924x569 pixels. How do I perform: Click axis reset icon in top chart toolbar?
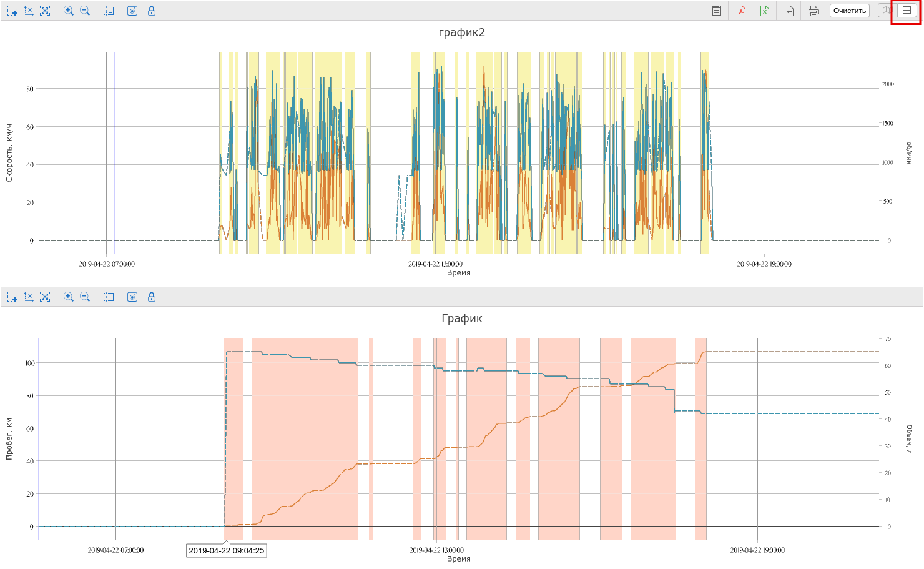coord(29,11)
